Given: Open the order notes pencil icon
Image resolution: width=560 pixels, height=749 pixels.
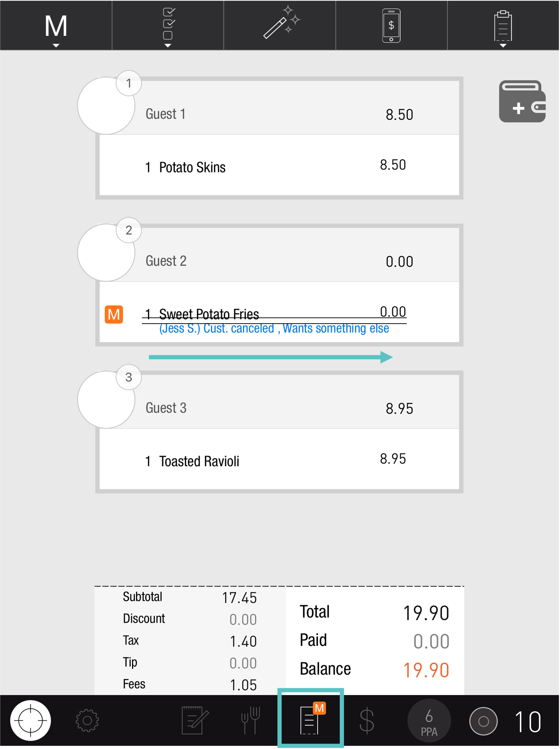Looking at the screenshot, I should 194,720.
